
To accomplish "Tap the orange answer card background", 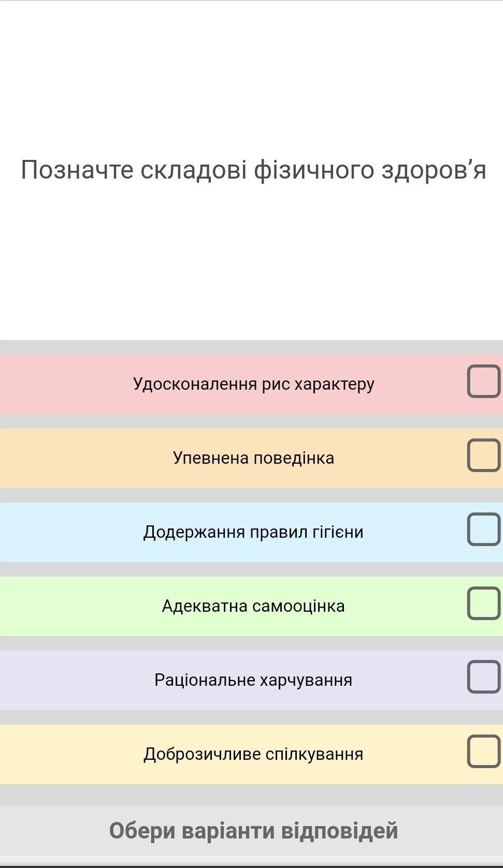I will [x=62, y=458].
